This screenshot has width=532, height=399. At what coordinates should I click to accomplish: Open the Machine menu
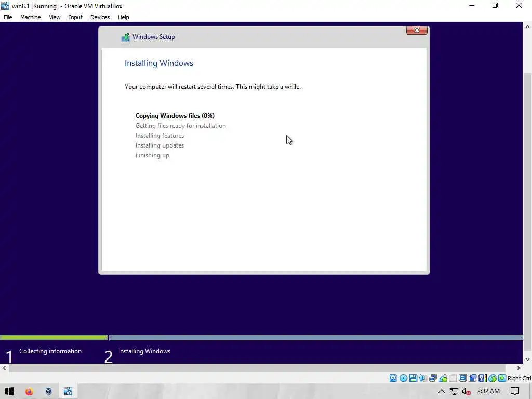tap(30, 17)
